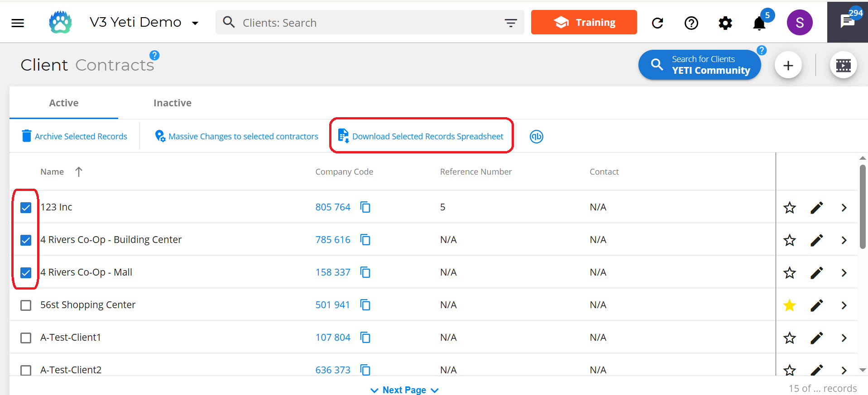The height and width of the screenshot is (395, 868).
Task: Switch to the Inactive tab
Action: (x=173, y=103)
